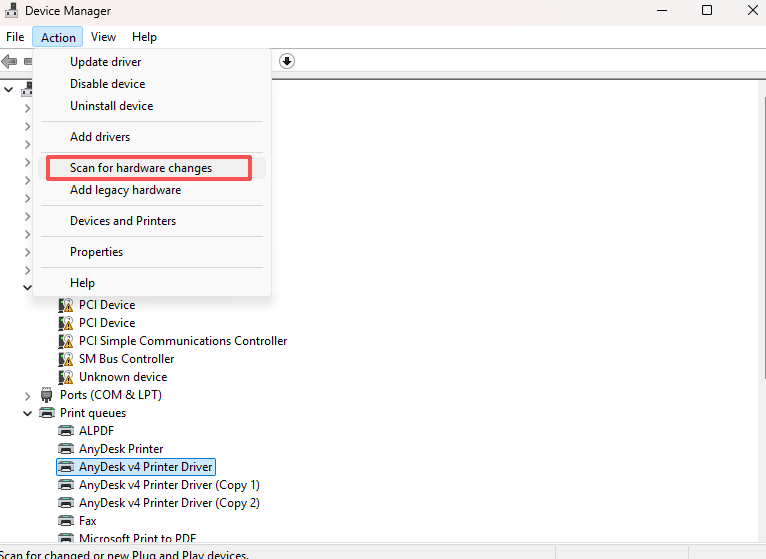
Task: Click the warning icon beside SM Bus Controller
Action: click(x=66, y=359)
